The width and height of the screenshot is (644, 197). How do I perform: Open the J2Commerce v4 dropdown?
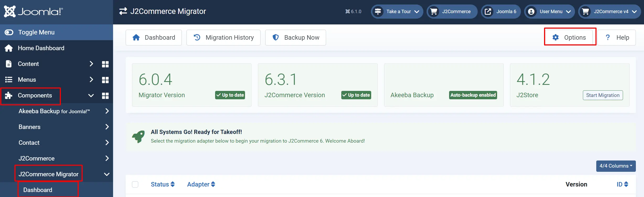pyautogui.click(x=609, y=12)
